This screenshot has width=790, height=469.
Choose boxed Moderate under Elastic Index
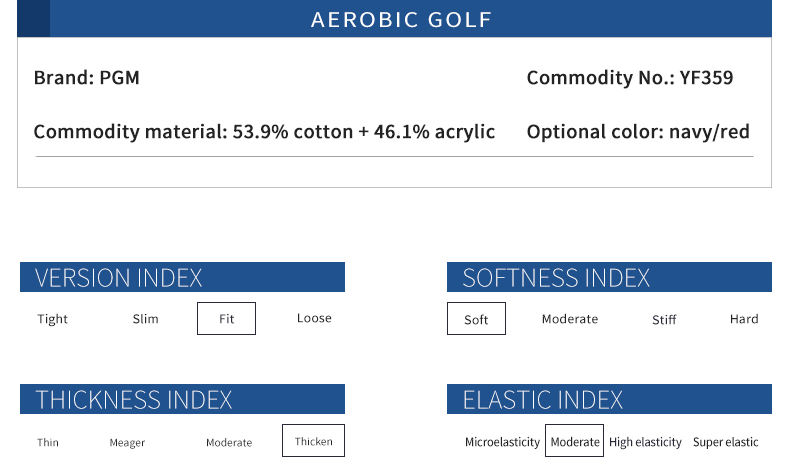[x=574, y=441]
